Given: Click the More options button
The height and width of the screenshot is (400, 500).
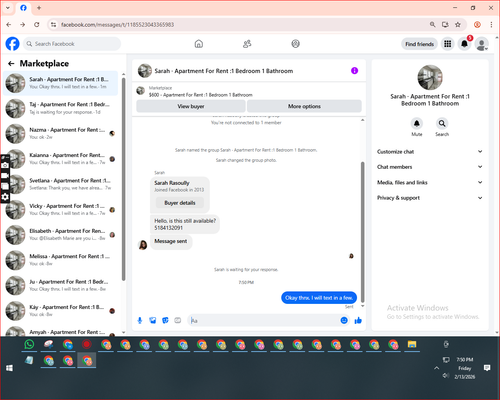Looking at the screenshot, I should 304,106.
